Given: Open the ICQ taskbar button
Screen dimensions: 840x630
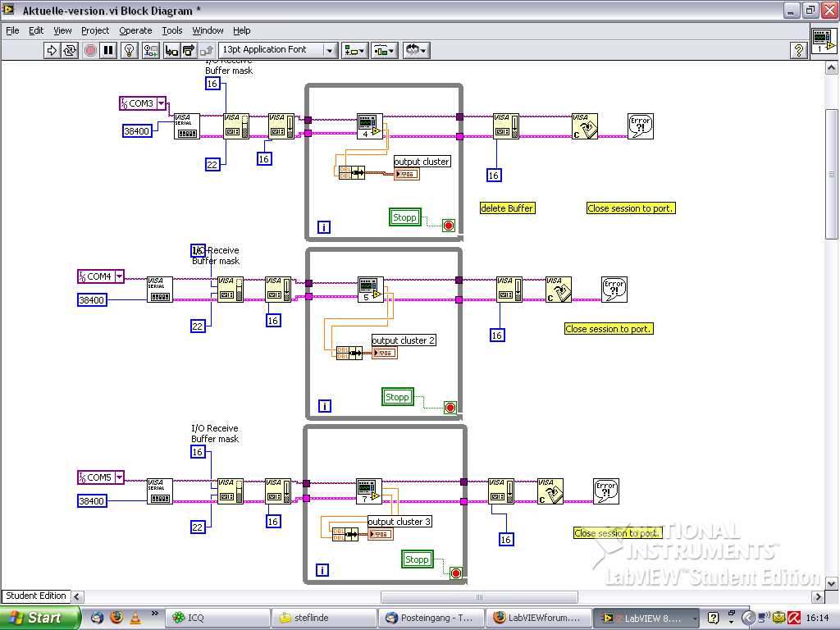Looking at the screenshot, I should [216, 618].
